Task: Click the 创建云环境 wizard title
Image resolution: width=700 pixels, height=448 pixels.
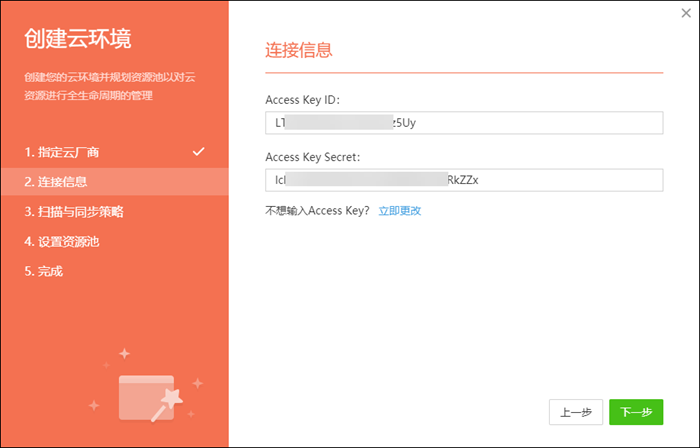Action: [78, 40]
